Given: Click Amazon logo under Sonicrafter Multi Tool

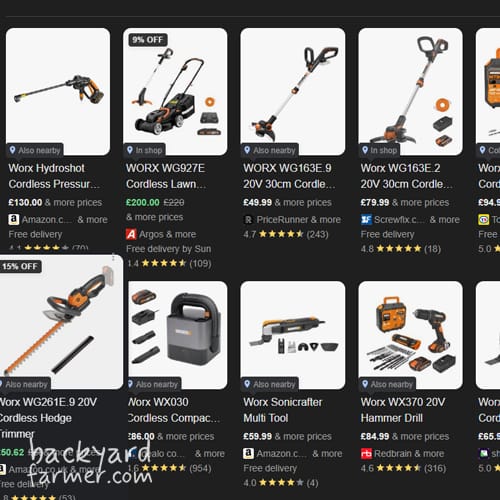Looking at the screenshot, I should click(x=249, y=454).
